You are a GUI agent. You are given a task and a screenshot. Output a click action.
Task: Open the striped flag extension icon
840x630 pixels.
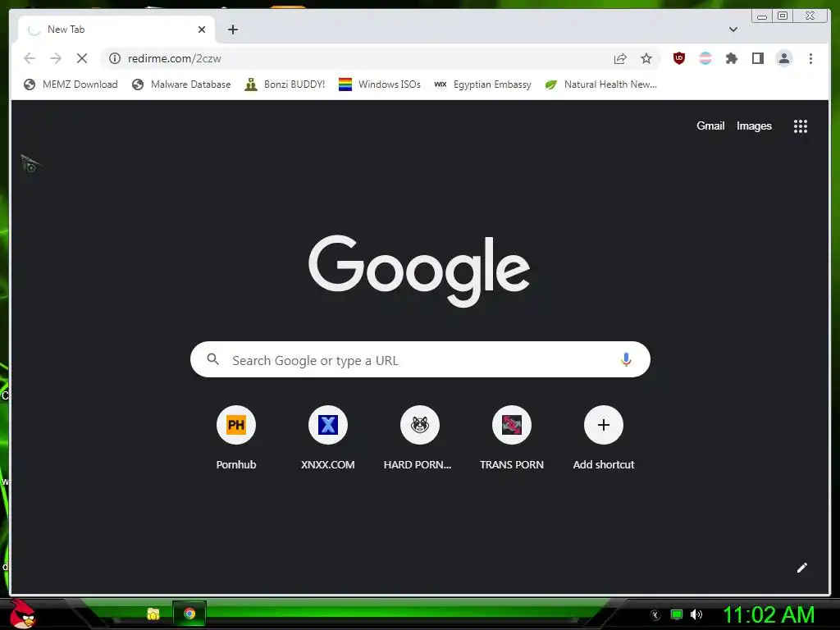705,58
